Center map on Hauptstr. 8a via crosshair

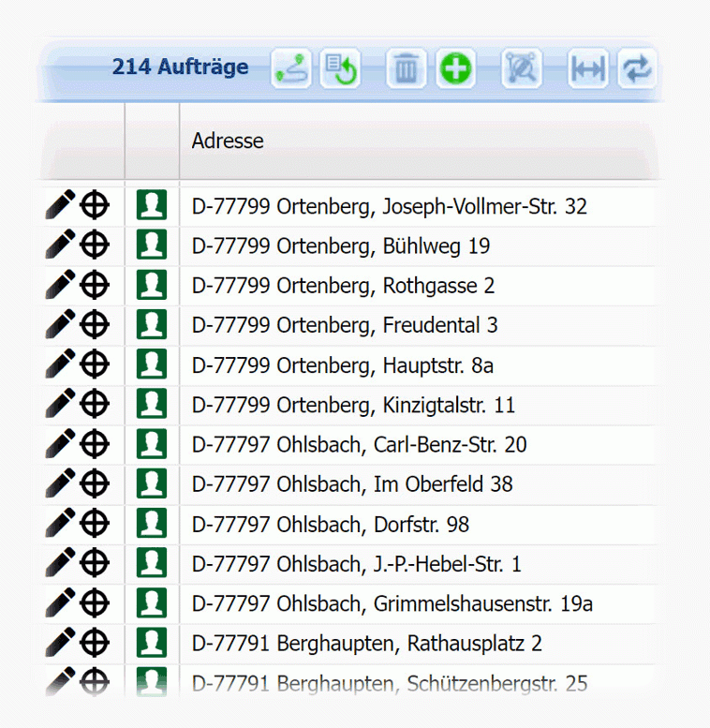point(94,364)
